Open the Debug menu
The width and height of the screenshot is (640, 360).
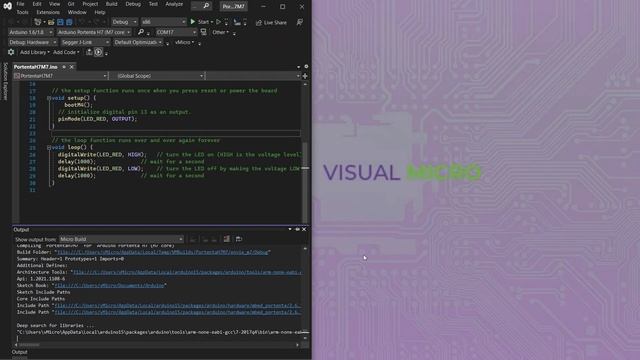133,4
